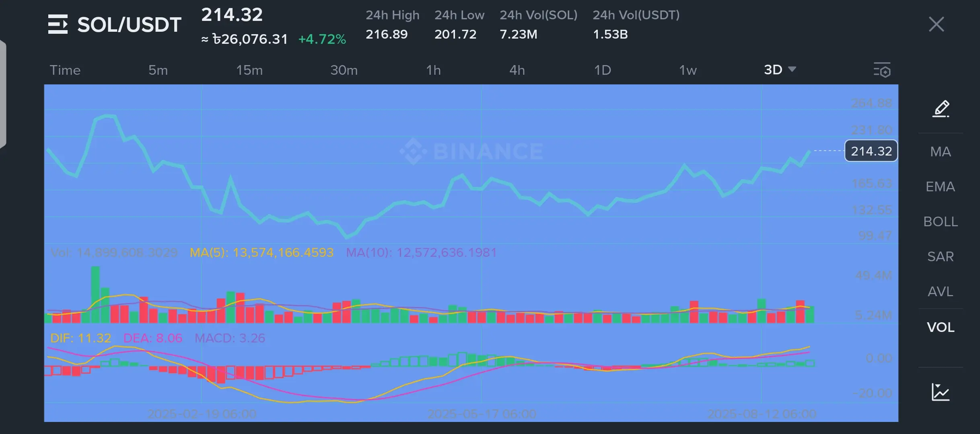The width and height of the screenshot is (980, 434).
Task: Click the 2025-05-17 06:00 date label
Action: click(482, 414)
